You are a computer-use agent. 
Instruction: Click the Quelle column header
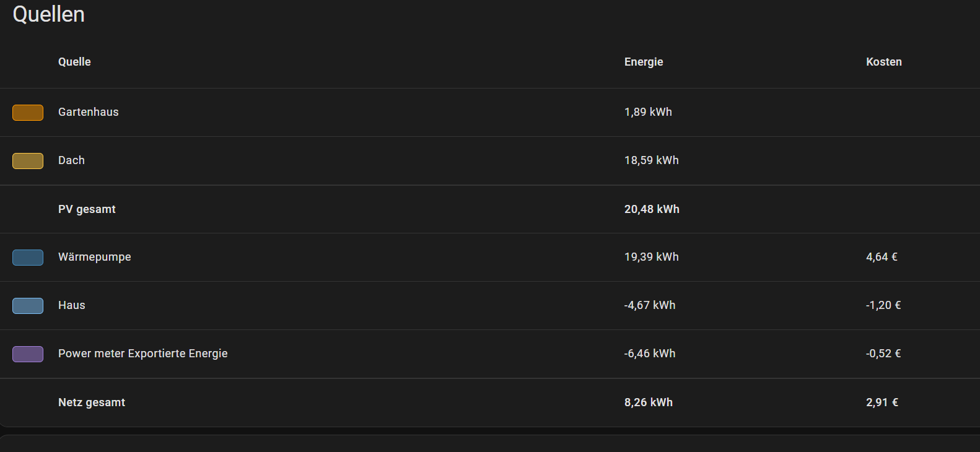74,62
